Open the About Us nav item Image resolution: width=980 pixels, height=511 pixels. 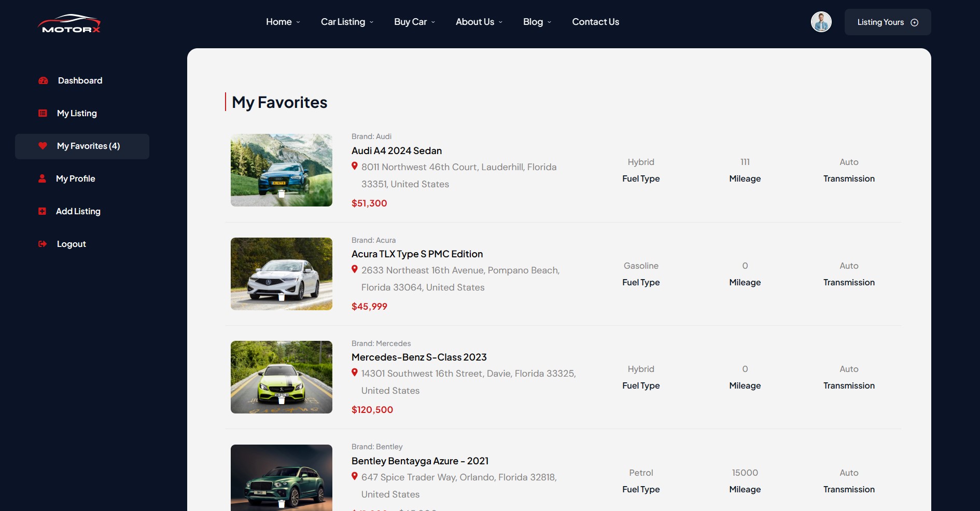point(475,22)
